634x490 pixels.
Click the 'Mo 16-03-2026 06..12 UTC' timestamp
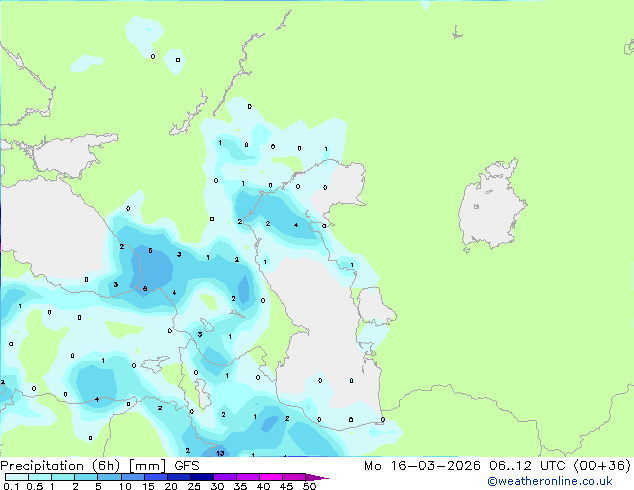click(467, 466)
